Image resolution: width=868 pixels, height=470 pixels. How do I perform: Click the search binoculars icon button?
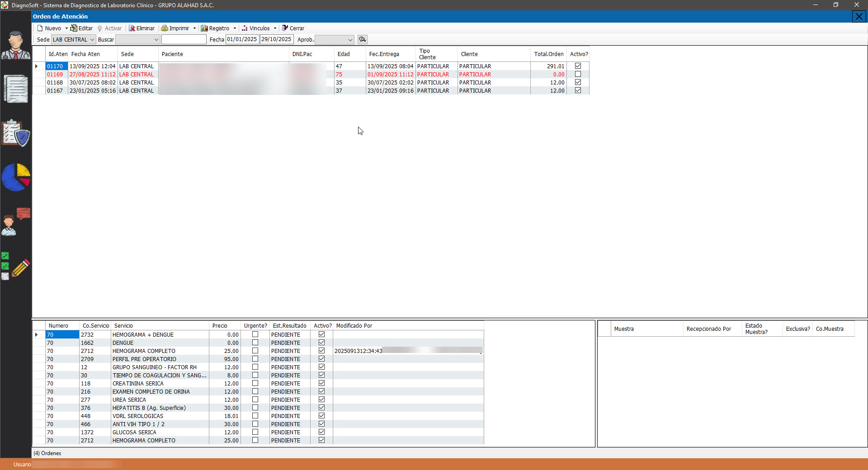click(362, 40)
